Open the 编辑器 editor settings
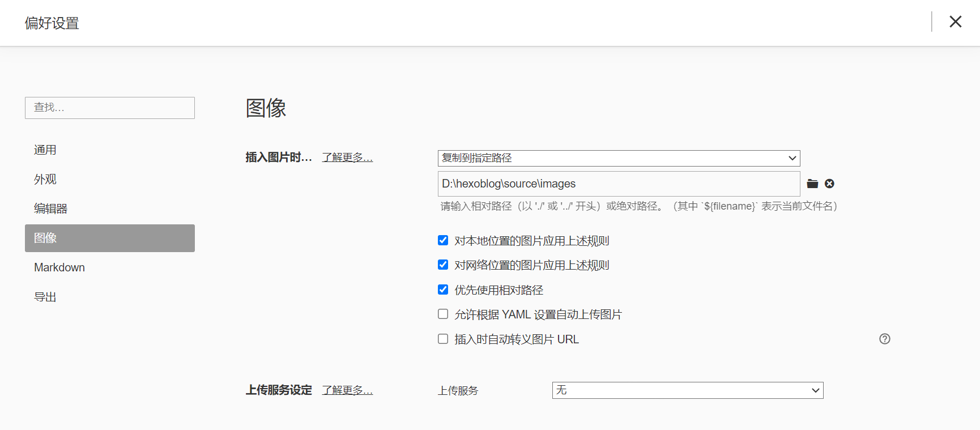This screenshot has width=980, height=430. 51,208
